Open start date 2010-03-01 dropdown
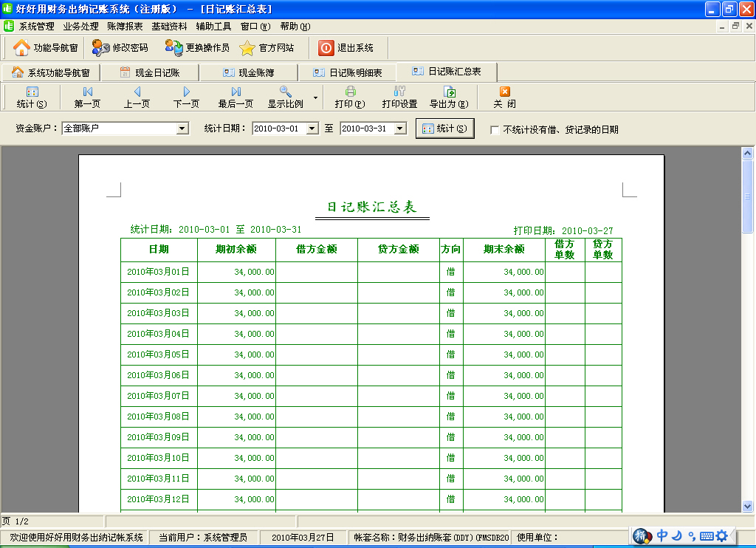 click(x=312, y=129)
